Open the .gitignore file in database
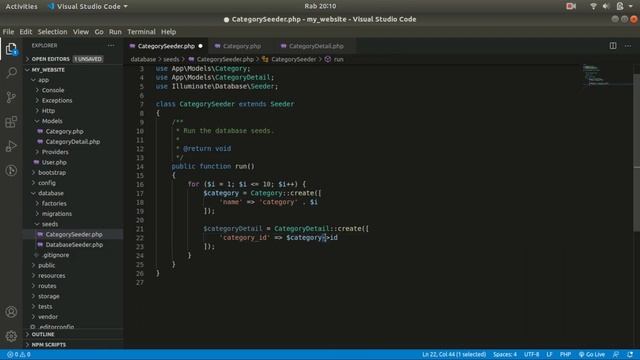This screenshot has height=360, width=640. 56,255
